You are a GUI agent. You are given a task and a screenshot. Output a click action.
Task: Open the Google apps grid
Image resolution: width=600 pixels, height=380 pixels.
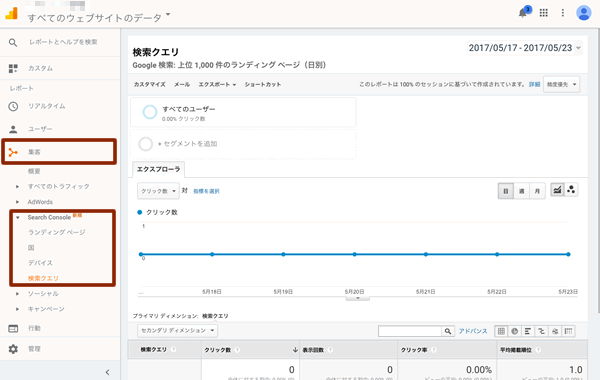click(543, 13)
